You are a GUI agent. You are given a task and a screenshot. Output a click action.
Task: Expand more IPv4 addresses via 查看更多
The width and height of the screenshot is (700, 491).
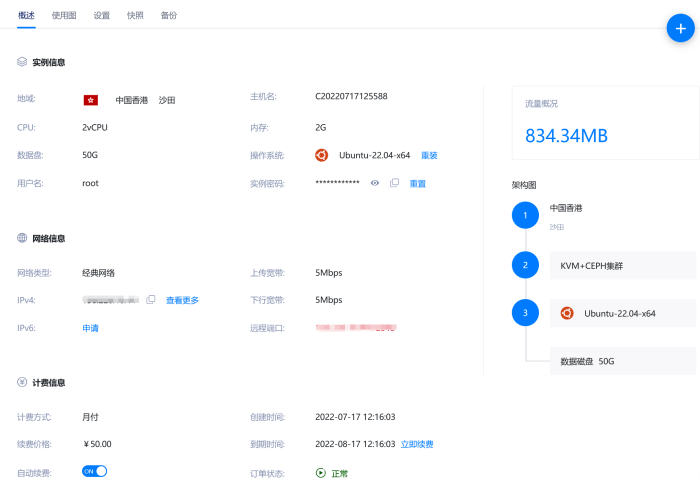[182, 300]
